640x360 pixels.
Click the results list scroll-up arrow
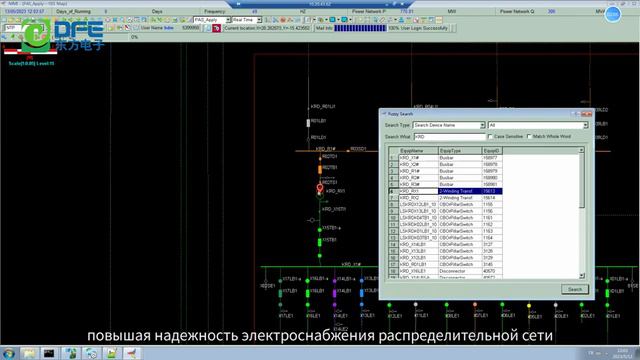[x=582, y=150]
